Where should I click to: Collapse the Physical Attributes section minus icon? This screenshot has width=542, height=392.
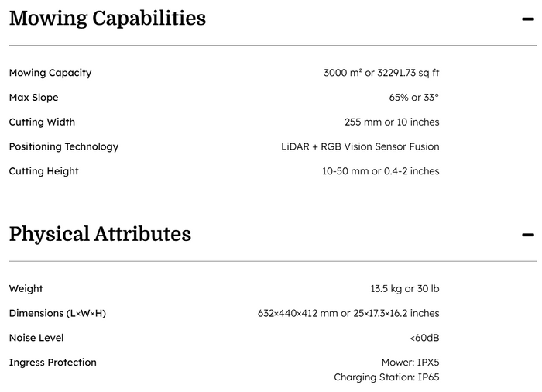click(x=528, y=235)
